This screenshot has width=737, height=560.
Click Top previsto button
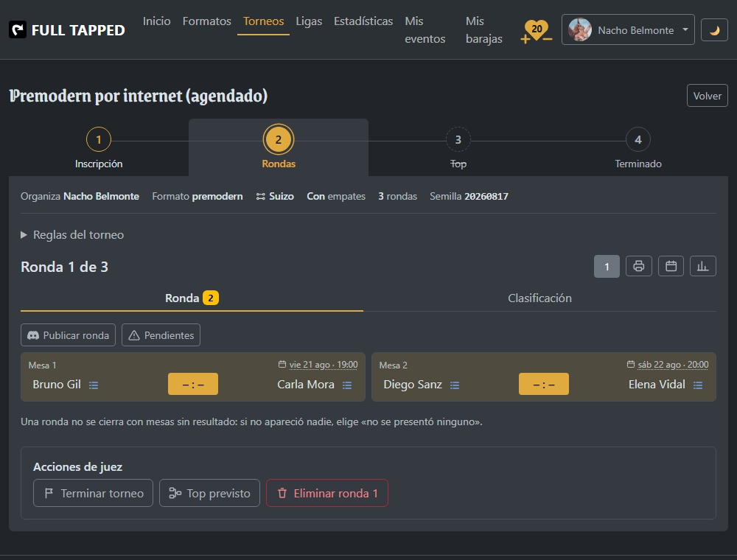[209, 493]
